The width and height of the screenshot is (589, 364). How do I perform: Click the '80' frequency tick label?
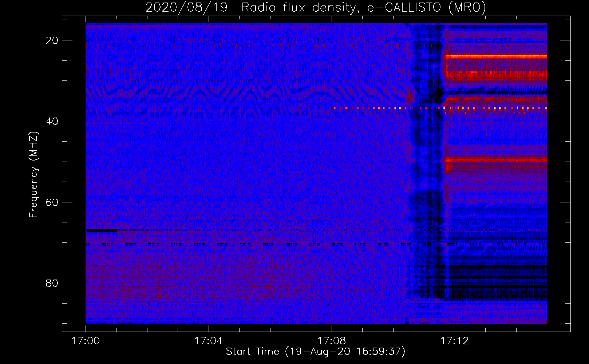pos(52,283)
